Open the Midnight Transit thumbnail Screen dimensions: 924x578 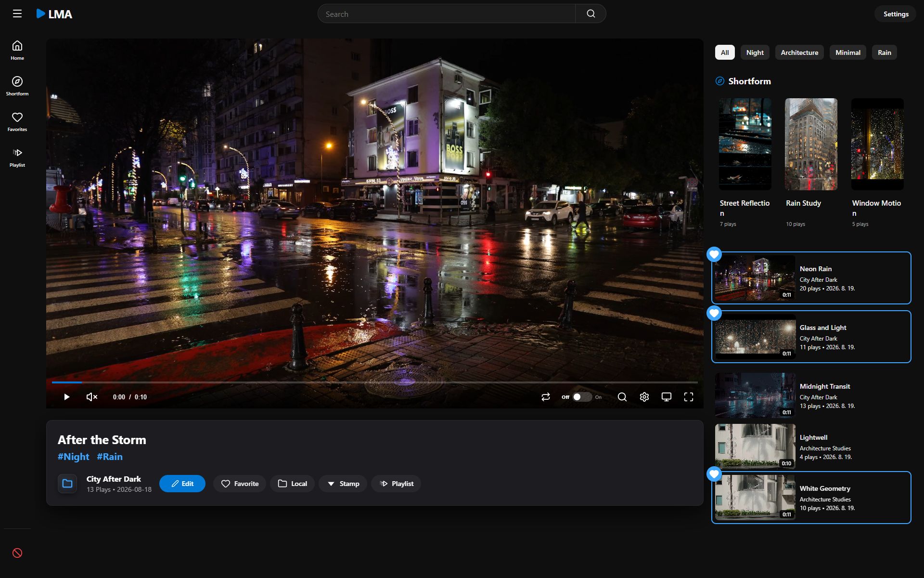coord(755,395)
